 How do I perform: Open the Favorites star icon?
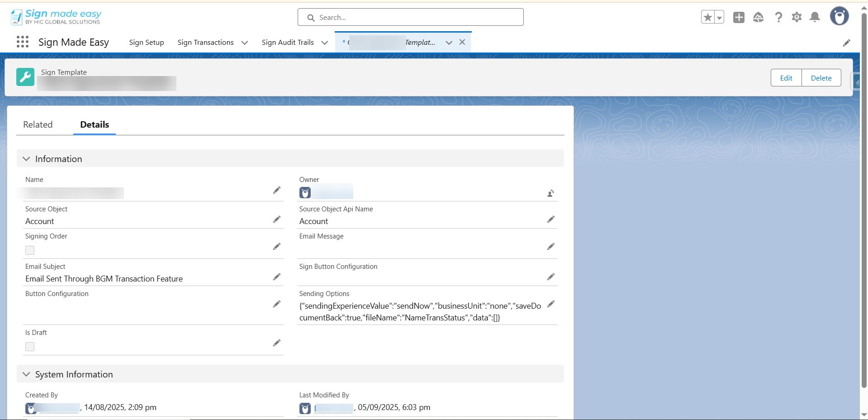coord(708,17)
